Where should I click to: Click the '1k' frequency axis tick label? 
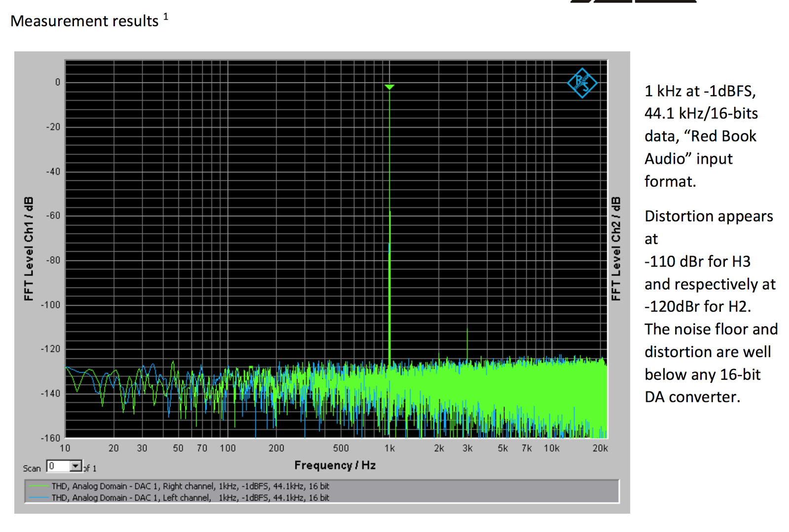pos(390,448)
